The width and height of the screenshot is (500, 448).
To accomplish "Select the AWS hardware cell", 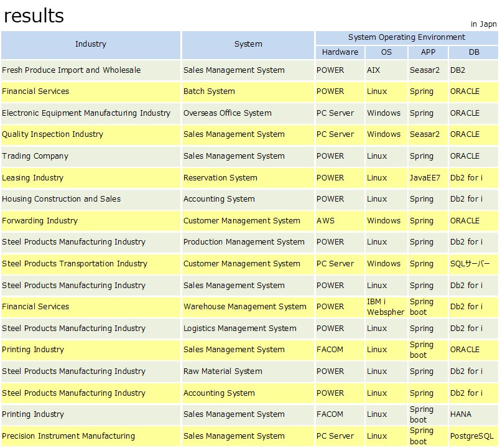I will click(x=340, y=221).
